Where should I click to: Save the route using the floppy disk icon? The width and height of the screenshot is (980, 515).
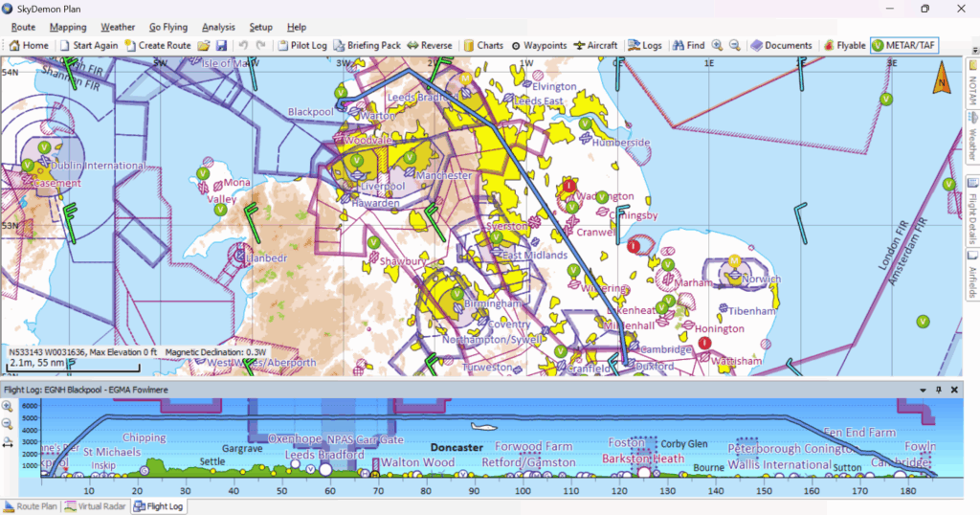(x=221, y=45)
